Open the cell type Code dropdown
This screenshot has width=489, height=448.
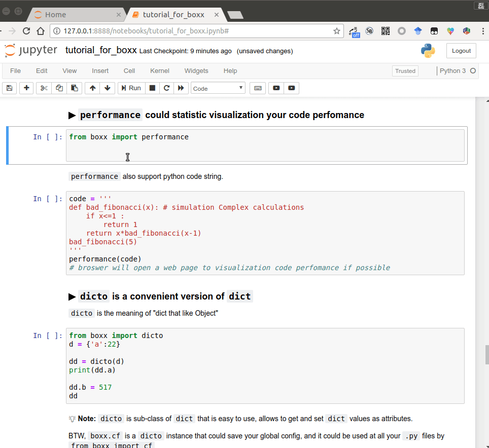click(x=218, y=88)
